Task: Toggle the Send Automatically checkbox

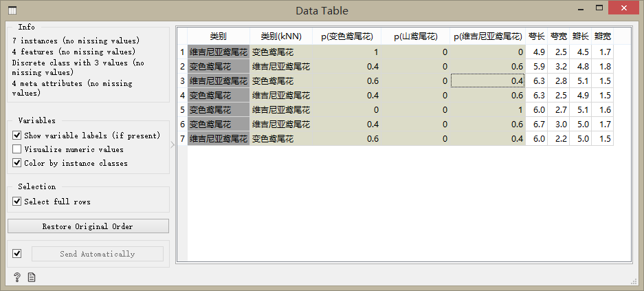Action: point(17,254)
